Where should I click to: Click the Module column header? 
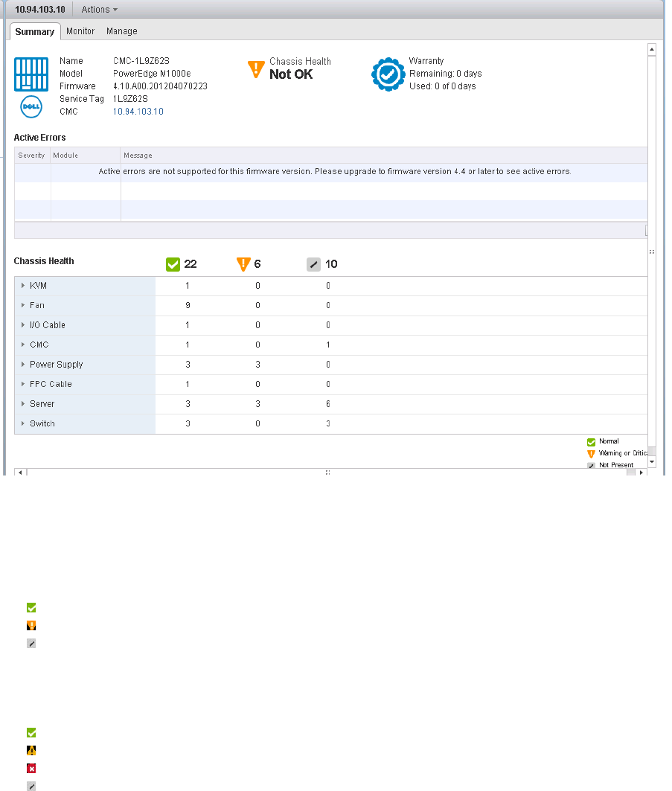[86, 156]
